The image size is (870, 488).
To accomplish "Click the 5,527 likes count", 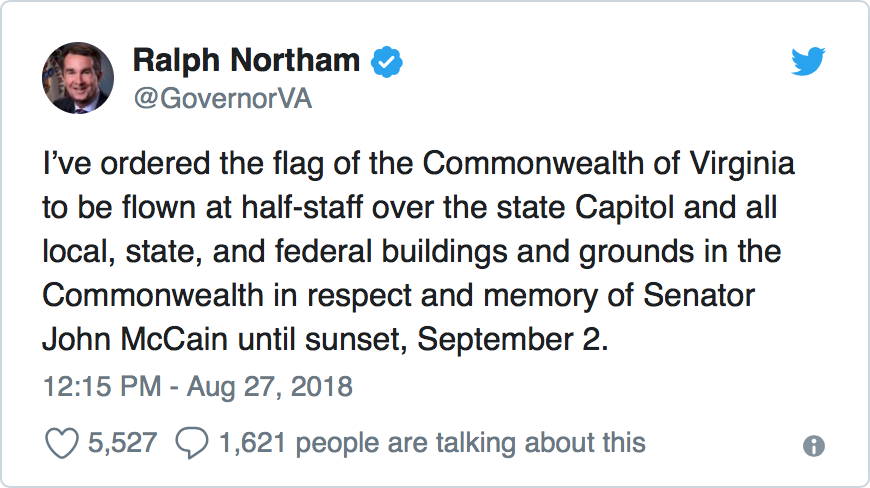I will [120, 443].
